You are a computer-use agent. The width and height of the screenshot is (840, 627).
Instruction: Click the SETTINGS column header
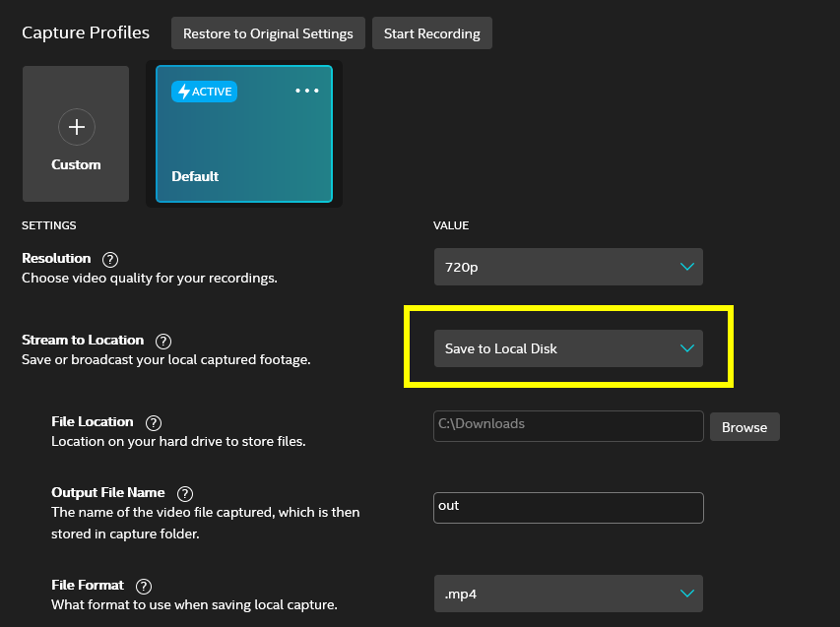49,225
